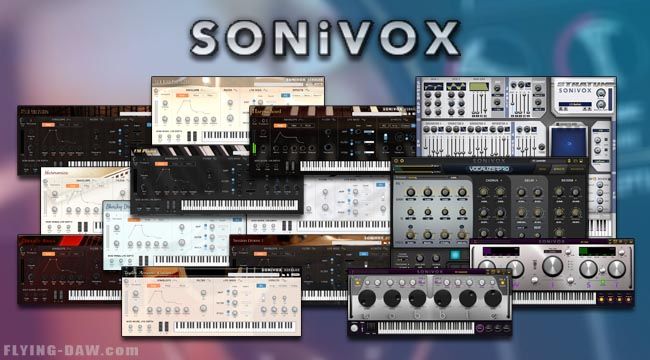Image resolution: width=650 pixels, height=360 pixels.
Task: Select the orange tab in FM Piano window
Action: (161, 164)
